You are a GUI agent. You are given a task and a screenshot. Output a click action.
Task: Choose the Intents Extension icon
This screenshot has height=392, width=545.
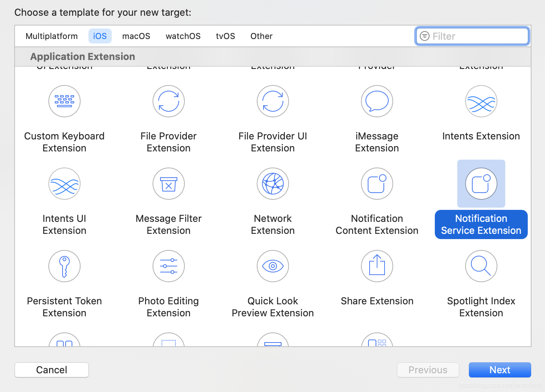click(481, 101)
